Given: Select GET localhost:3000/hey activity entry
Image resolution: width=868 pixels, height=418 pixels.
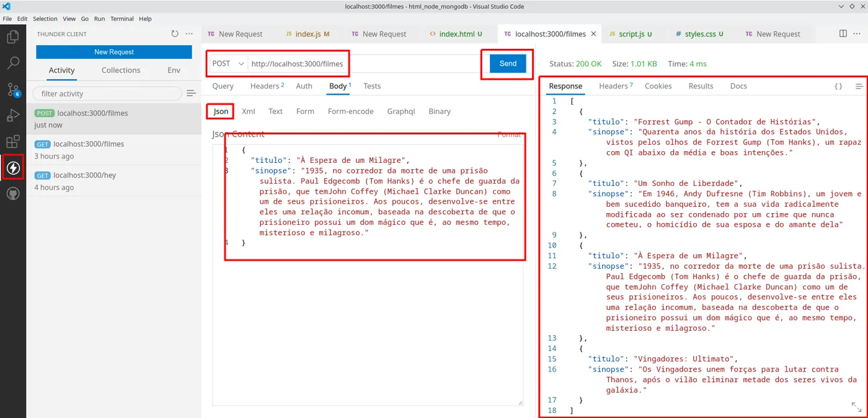Looking at the screenshot, I should coord(114,181).
